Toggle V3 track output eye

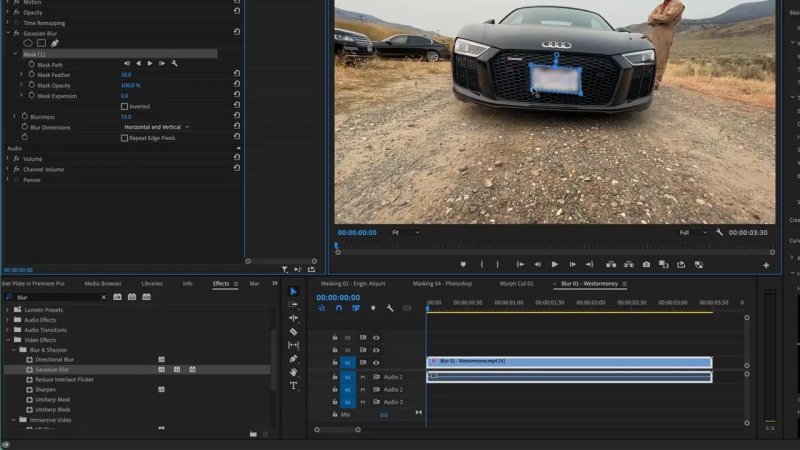click(376, 337)
